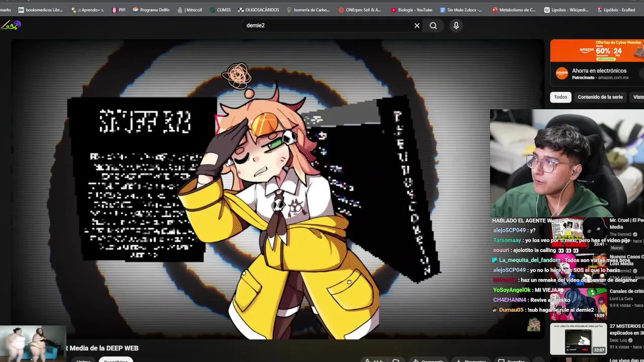Click the YouTube logo top left
Image resolution: width=644 pixels, height=362 pixels.
click(11, 25)
